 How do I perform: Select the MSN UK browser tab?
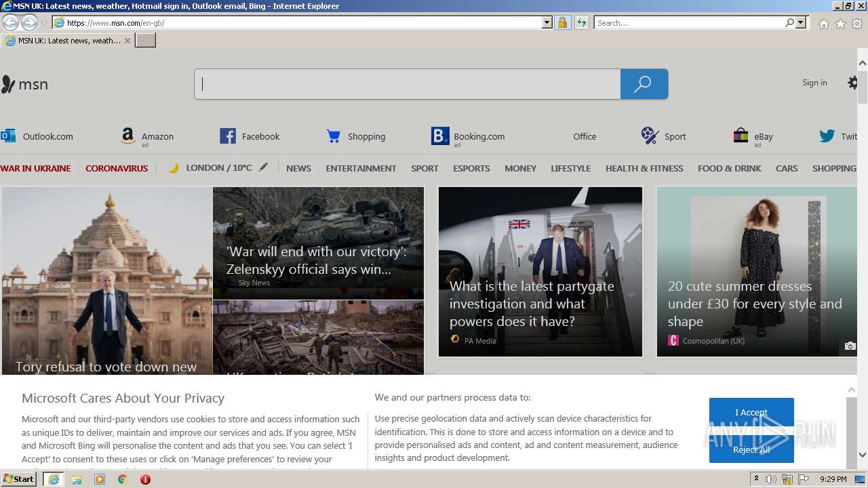pos(68,41)
